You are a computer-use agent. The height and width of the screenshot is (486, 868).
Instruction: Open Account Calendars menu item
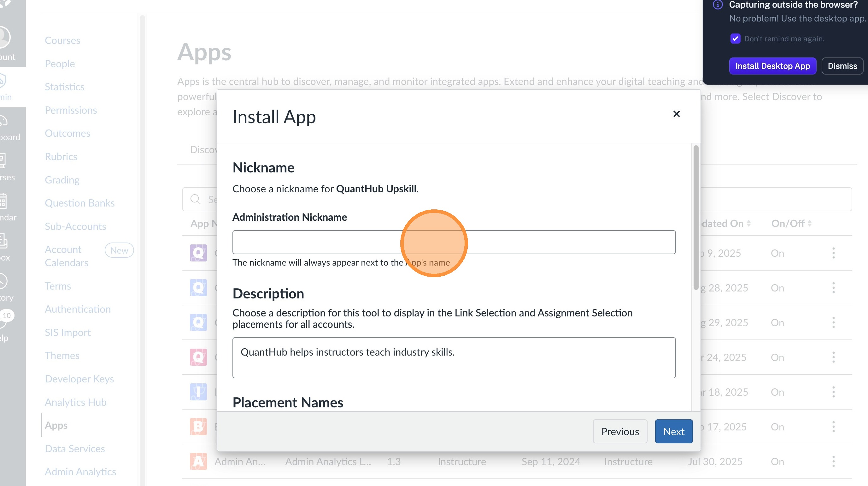[x=66, y=256]
